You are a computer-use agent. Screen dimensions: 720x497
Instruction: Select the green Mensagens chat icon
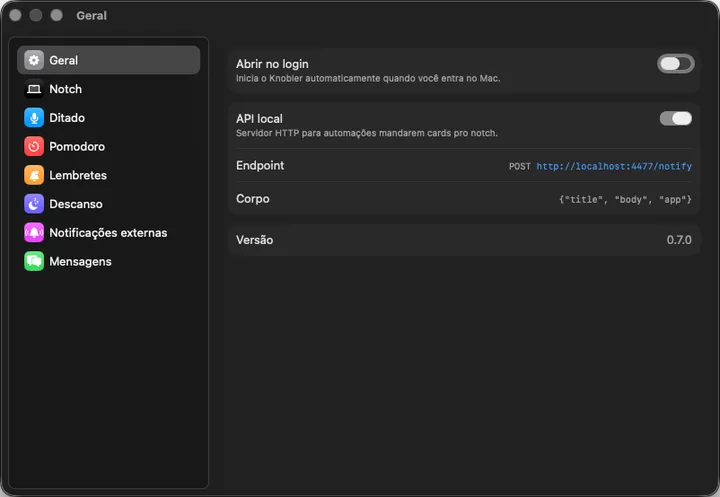point(34,261)
